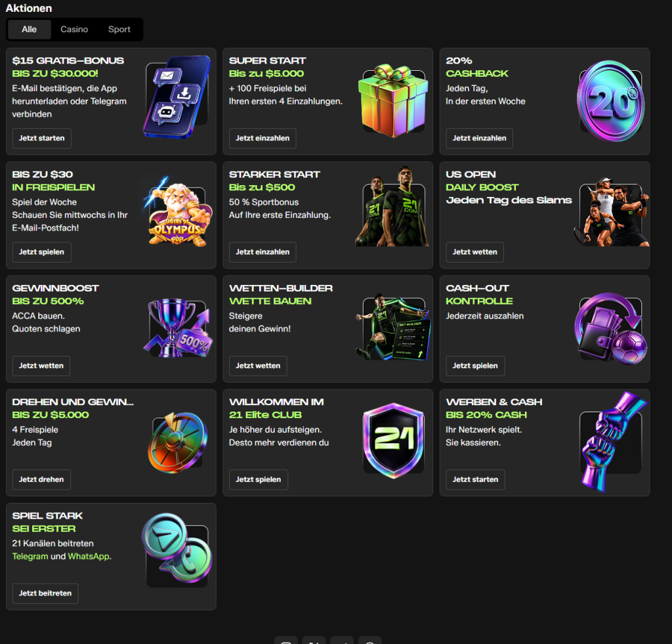Click Jetzt spielen on the 21 Elite Club card
672x644 pixels.
click(x=259, y=479)
